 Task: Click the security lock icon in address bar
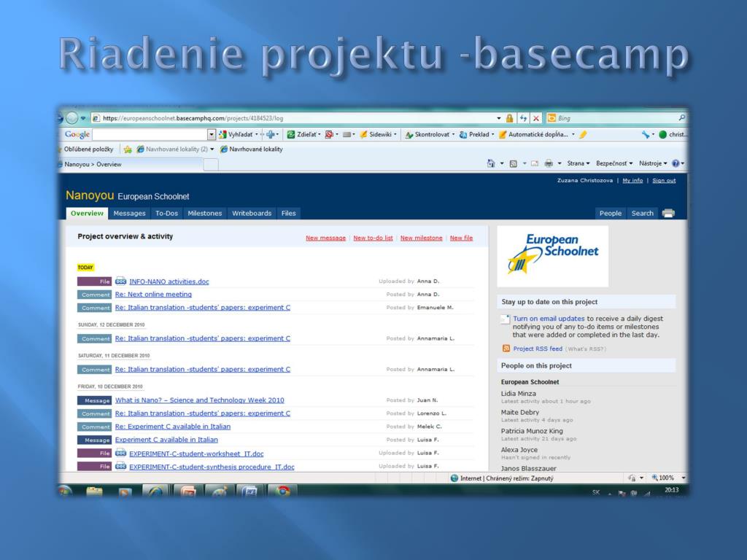click(510, 118)
